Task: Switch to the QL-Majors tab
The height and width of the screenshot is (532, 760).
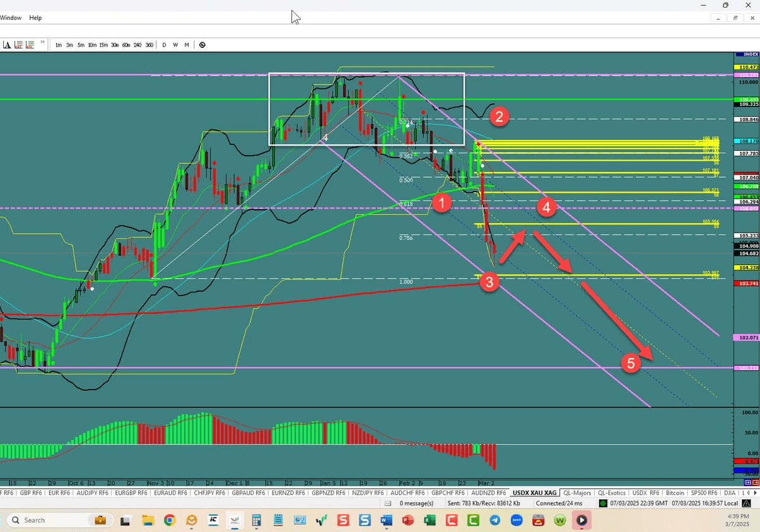Action: [577, 492]
